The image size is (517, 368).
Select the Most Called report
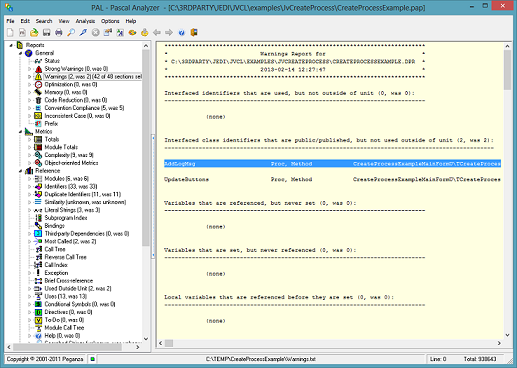coord(70,241)
